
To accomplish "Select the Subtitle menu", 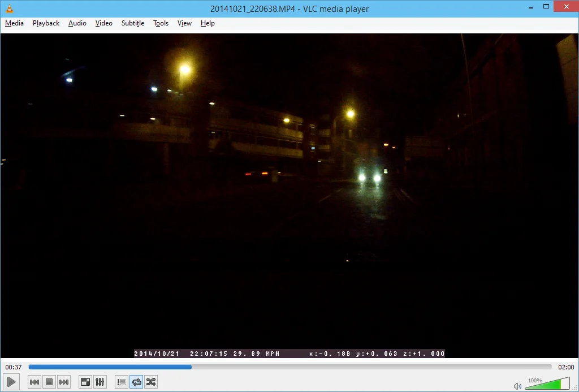I will (x=133, y=23).
